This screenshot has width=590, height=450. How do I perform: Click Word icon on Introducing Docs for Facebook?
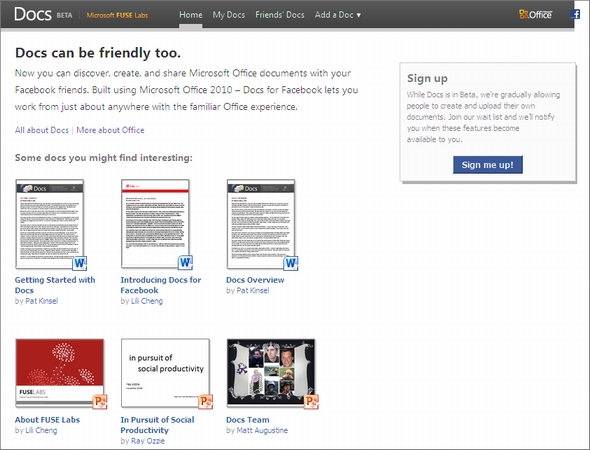click(x=185, y=262)
